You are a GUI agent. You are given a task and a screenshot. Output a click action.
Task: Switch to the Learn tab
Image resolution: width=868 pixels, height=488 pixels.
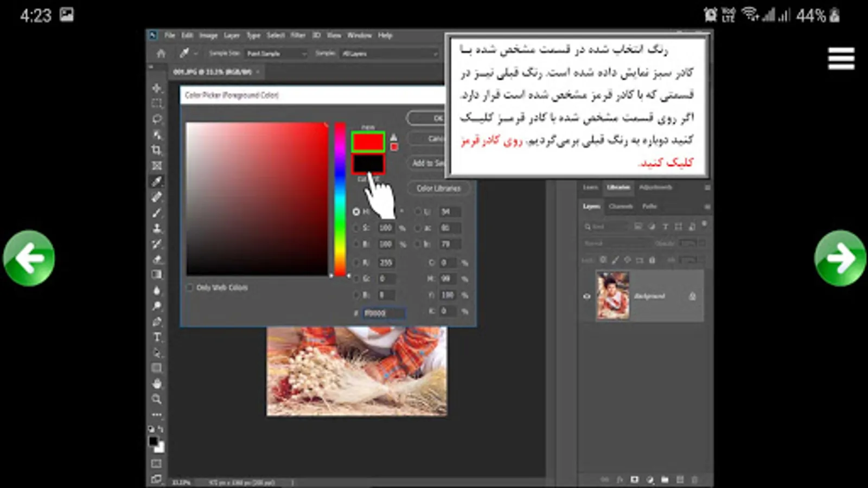coord(590,188)
